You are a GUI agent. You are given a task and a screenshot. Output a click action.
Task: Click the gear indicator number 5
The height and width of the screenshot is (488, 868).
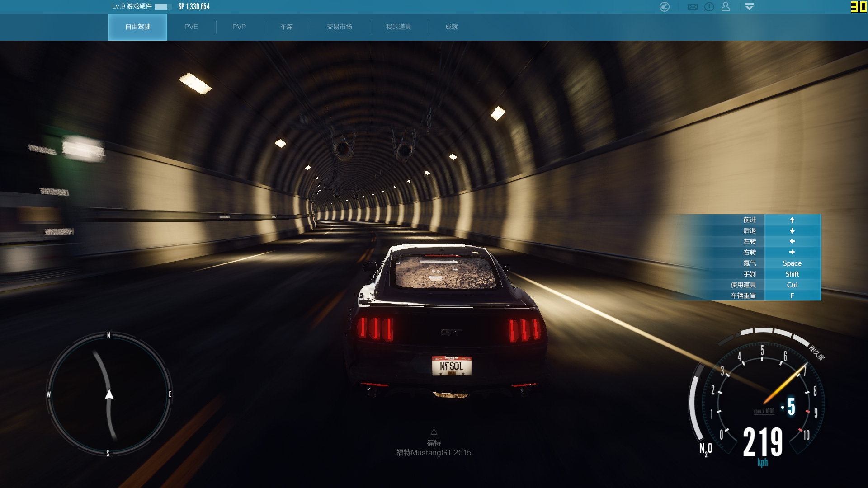tap(791, 407)
